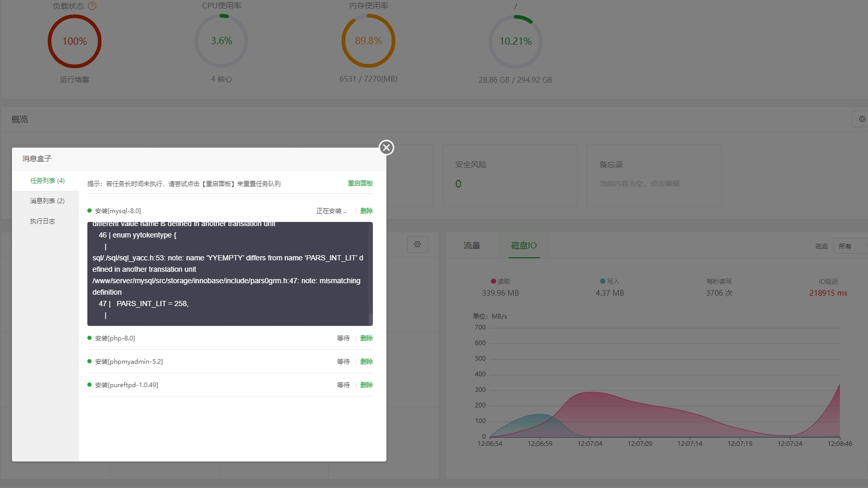
Task: Click the 重启面板 link
Action: click(x=360, y=183)
